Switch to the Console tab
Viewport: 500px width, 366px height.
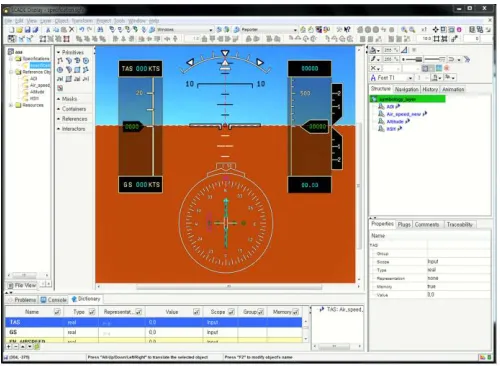pos(54,300)
